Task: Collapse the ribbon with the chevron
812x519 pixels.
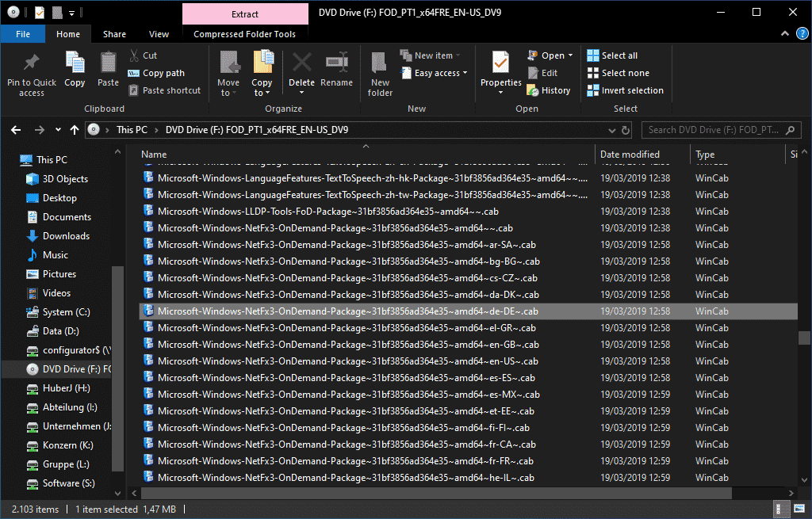Action: (x=784, y=34)
